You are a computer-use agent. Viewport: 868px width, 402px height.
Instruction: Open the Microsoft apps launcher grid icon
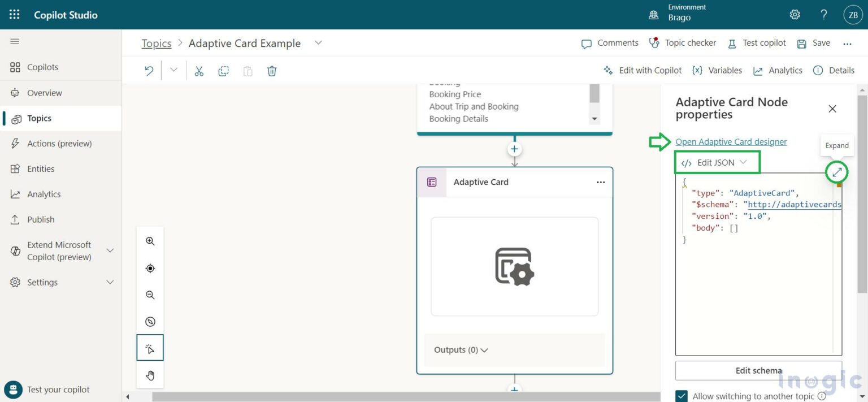pos(14,14)
